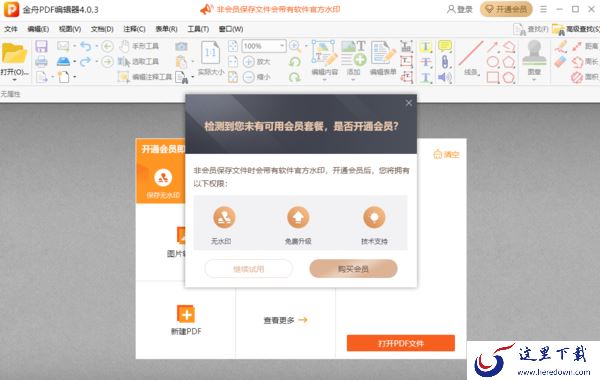Click the Open PDF File (打开PDF文件) button
Screen dimensions: 600x380
tap(401, 343)
